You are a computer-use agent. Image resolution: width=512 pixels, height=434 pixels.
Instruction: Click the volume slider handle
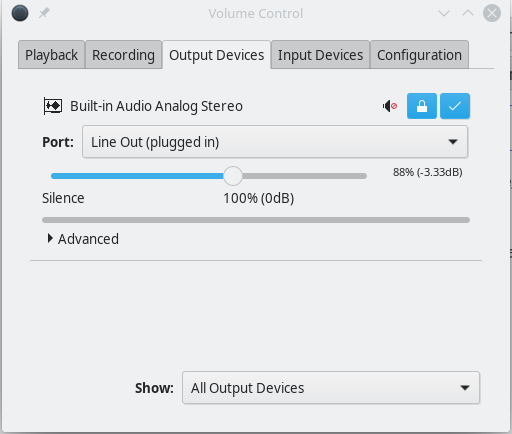point(233,176)
